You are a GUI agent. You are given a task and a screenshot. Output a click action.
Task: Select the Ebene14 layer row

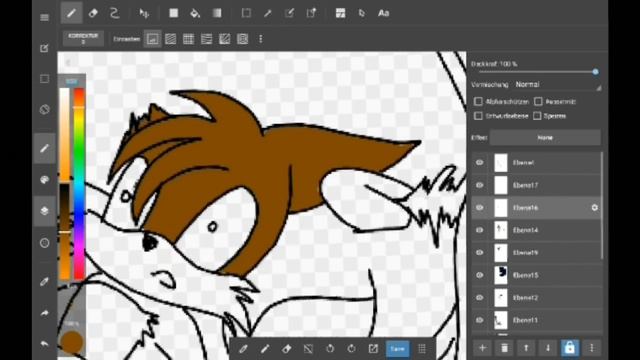pyautogui.click(x=536, y=230)
